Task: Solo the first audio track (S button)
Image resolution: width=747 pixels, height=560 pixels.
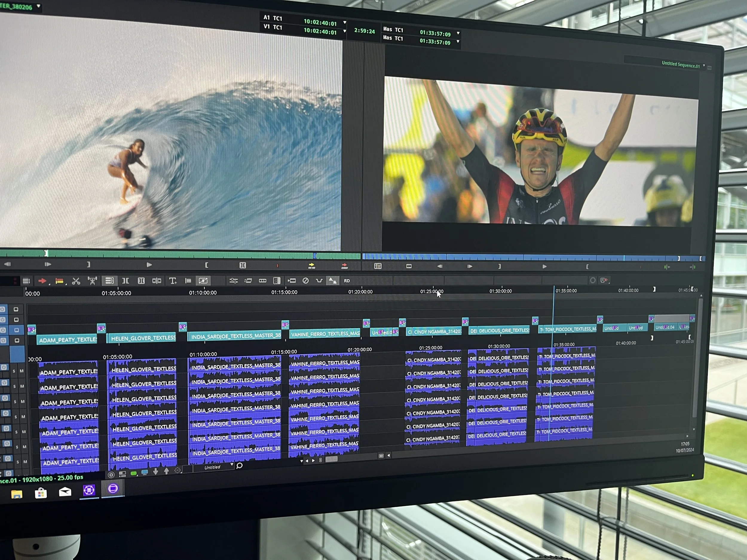Action: [x=14, y=371]
